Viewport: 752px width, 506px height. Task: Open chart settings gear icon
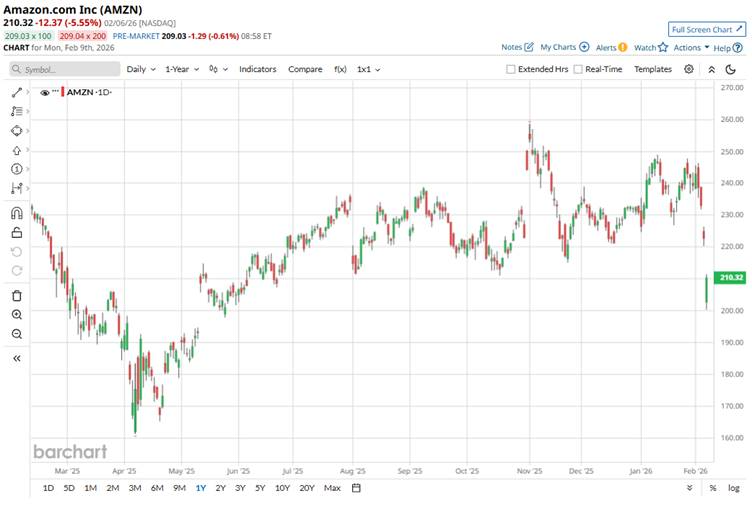point(689,69)
